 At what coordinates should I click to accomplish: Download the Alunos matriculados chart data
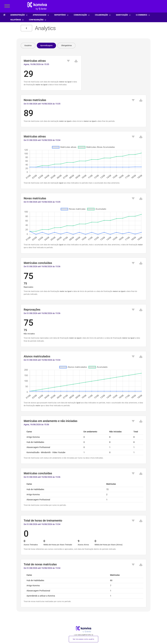(141, 356)
